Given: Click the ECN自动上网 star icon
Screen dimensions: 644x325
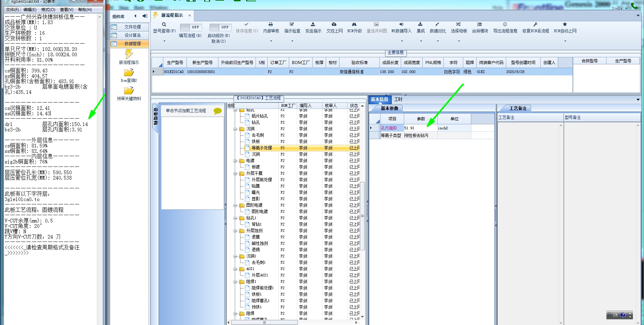Looking at the screenshot, I should (565, 24).
